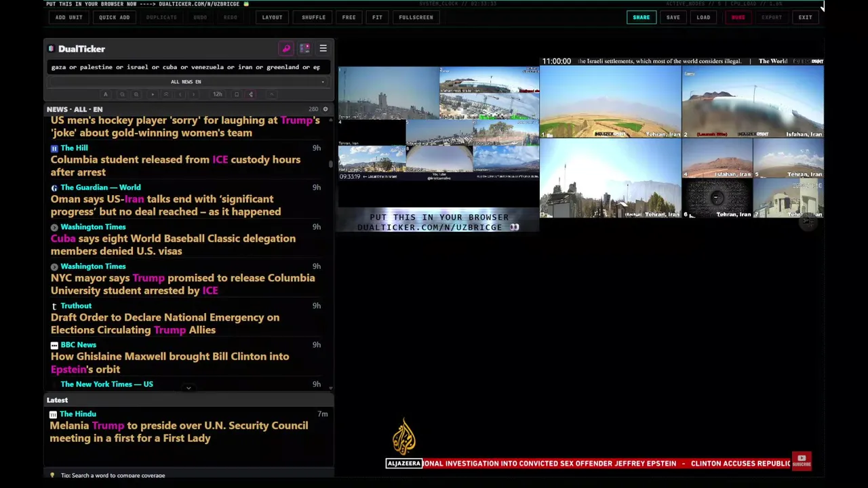This screenshot has width=868, height=488.
Task: Click the YouTube subscribe icon
Action: (x=802, y=462)
